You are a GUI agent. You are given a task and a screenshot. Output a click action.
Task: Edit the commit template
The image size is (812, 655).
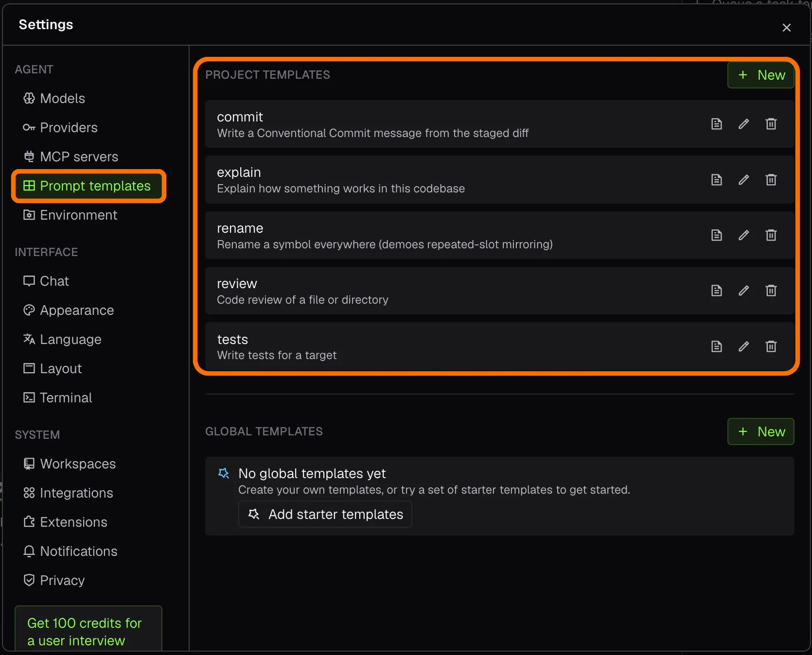click(743, 124)
